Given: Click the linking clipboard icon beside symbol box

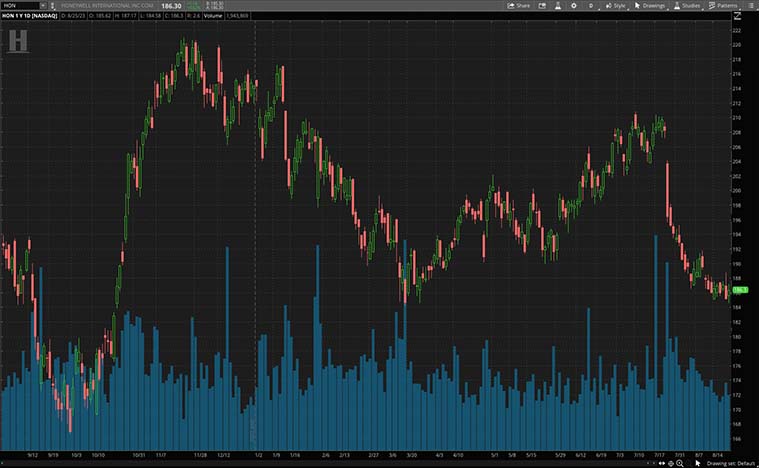Looking at the screenshot, I should 52,6.
